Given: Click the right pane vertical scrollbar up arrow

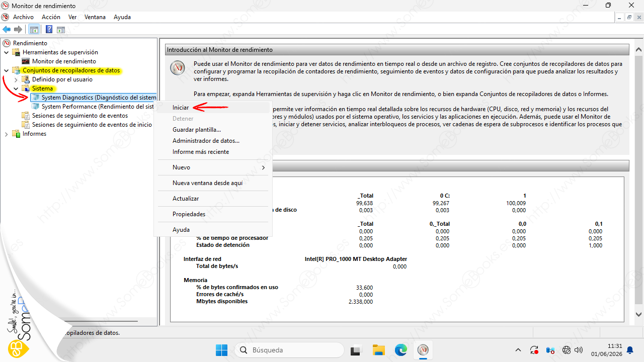Looking at the screenshot, I should pos(638,50).
